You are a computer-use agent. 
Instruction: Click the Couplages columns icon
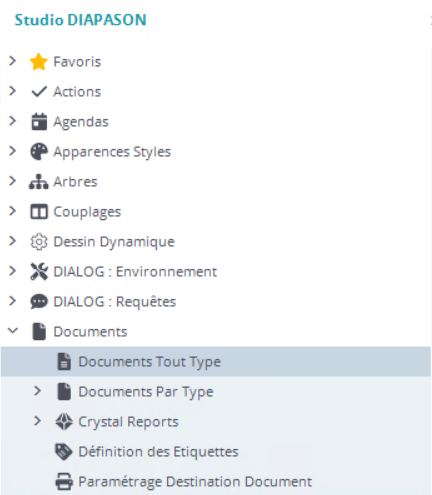(x=39, y=212)
